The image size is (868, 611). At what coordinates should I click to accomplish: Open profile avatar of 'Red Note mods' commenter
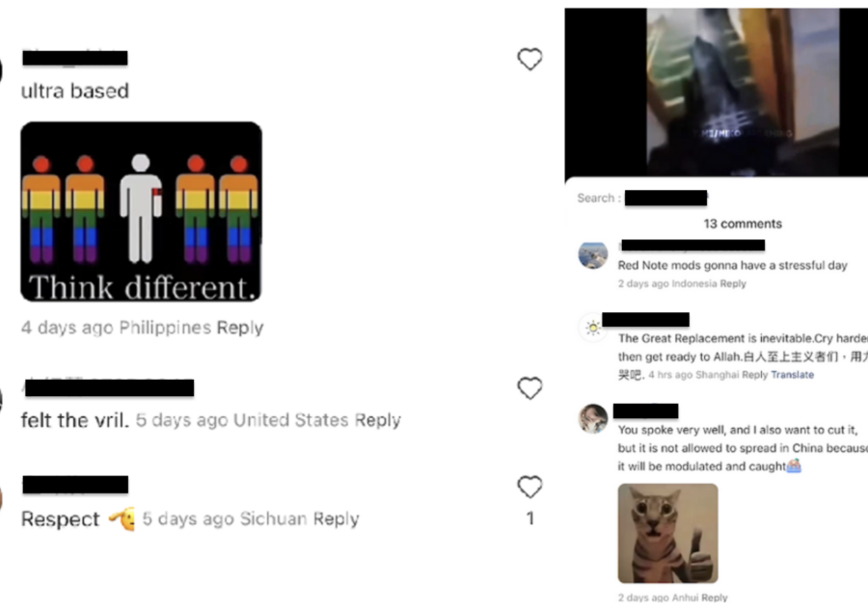click(x=593, y=255)
